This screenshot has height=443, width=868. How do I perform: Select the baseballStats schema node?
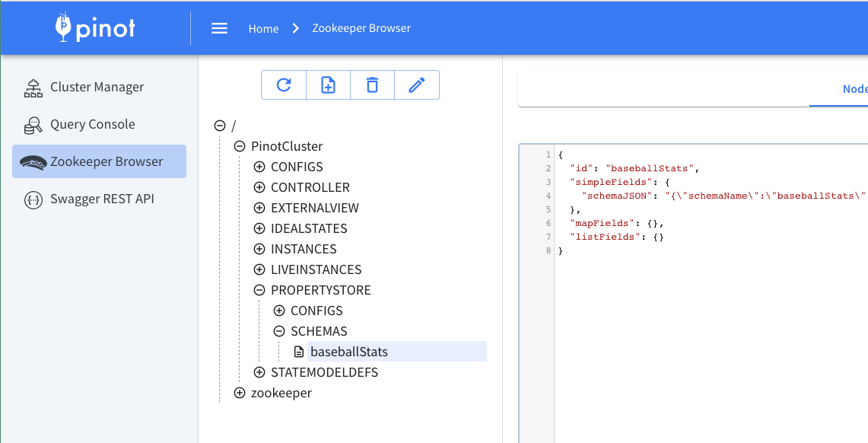[x=349, y=351]
